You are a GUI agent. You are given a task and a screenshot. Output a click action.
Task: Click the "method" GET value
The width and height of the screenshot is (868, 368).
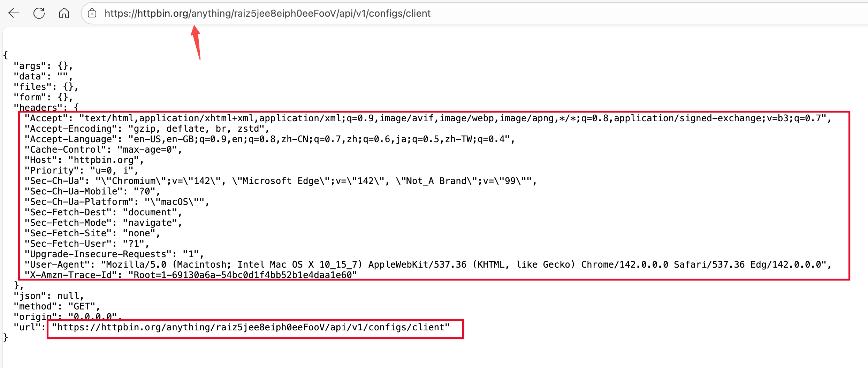(x=82, y=306)
